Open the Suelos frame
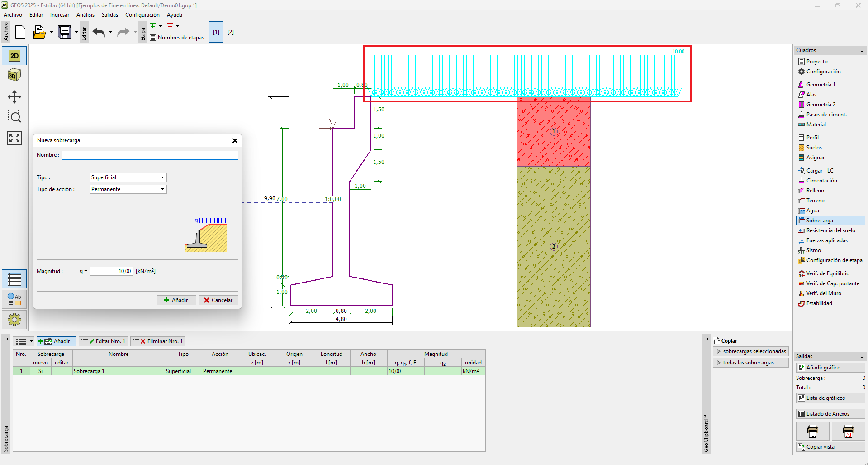Image resolution: width=868 pixels, height=465 pixels. click(830, 148)
